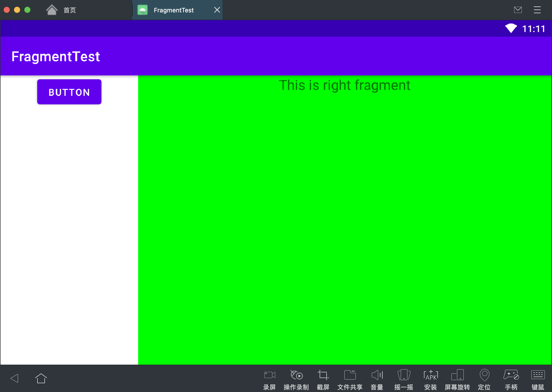Click the "This is right fragment" text
This screenshot has width=552, height=392.
344,85
